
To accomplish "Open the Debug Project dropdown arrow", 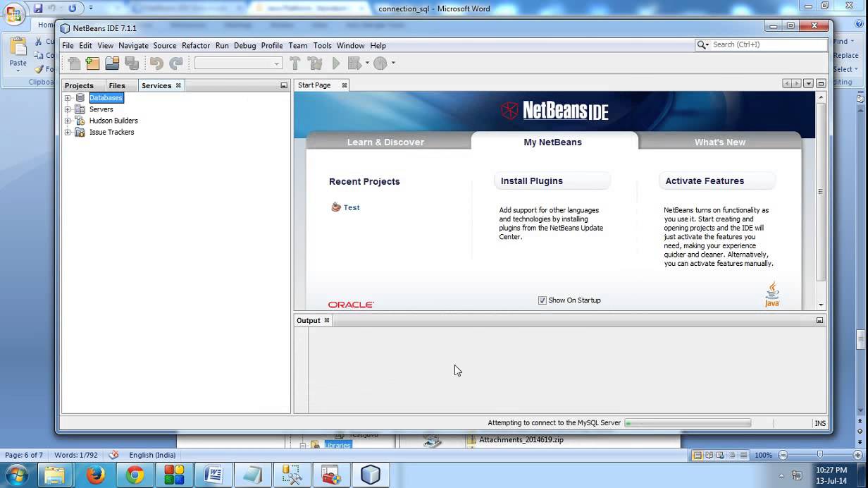I will [x=367, y=63].
